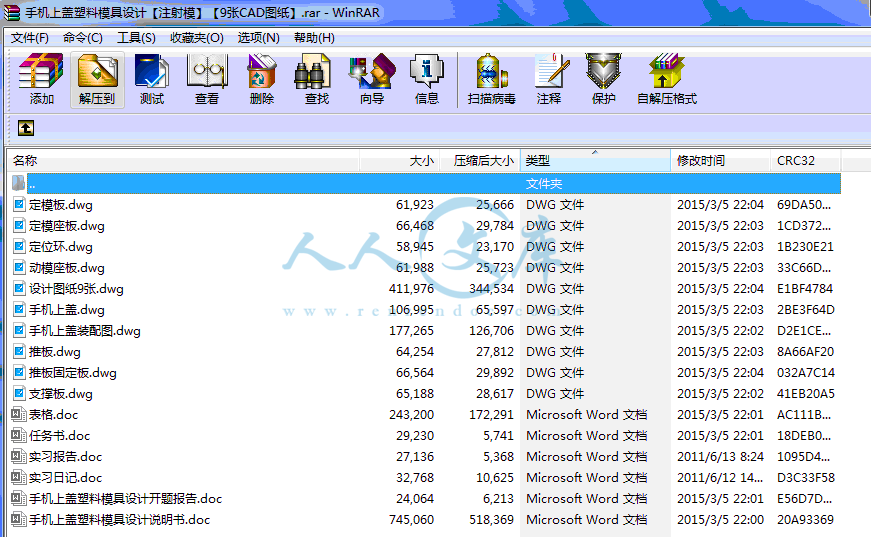Show archive 信息 (Info) icon

(x=427, y=71)
